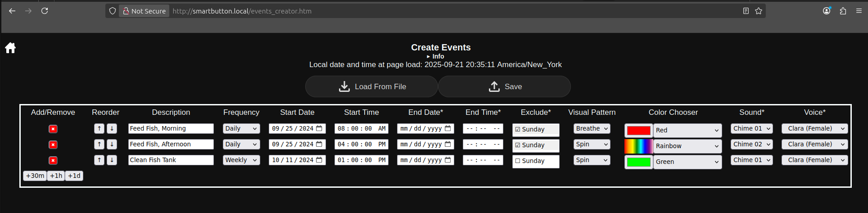Set the 04:00:00 PM start time field
This screenshot has width=868, height=213.
pyautogui.click(x=362, y=144)
